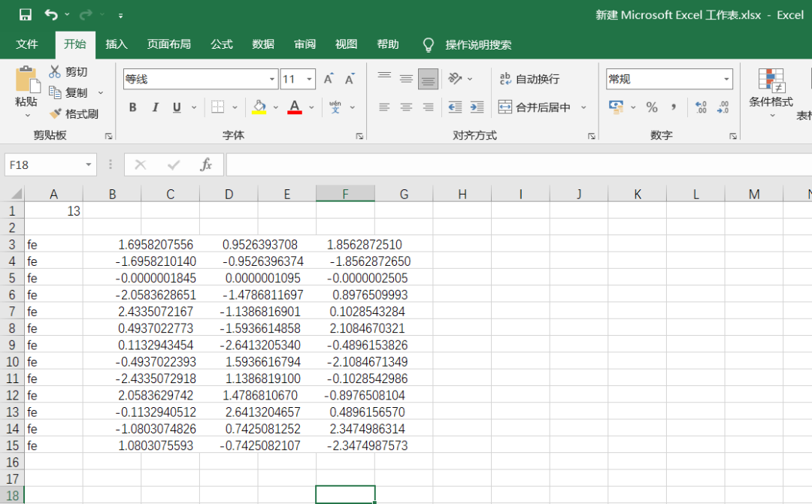The image size is (812, 504).
Task: Copy selection using 复制 icon
Action: tap(55, 92)
